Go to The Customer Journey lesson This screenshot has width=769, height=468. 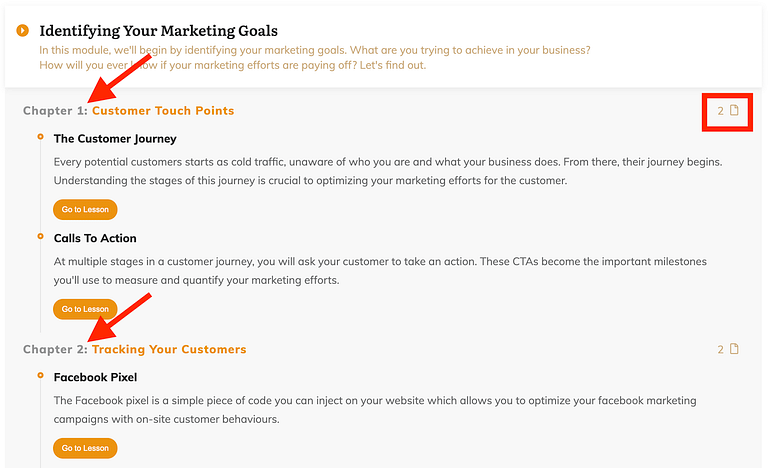coord(85,209)
